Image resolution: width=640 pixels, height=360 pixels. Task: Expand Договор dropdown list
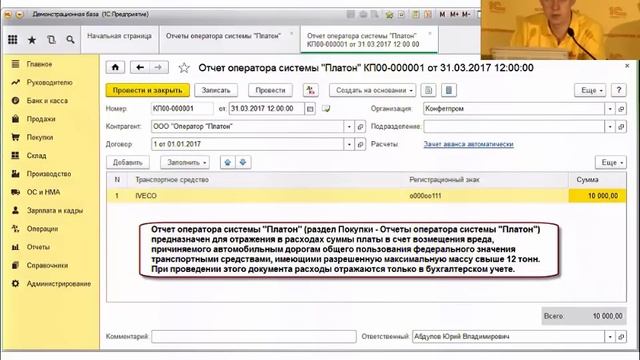pyautogui.click(x=349, y=144)
